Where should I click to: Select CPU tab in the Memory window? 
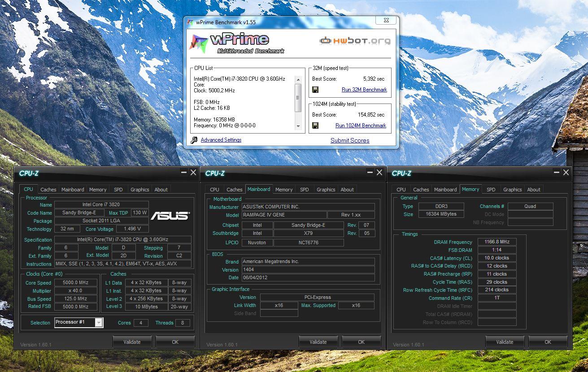(401, 190)
